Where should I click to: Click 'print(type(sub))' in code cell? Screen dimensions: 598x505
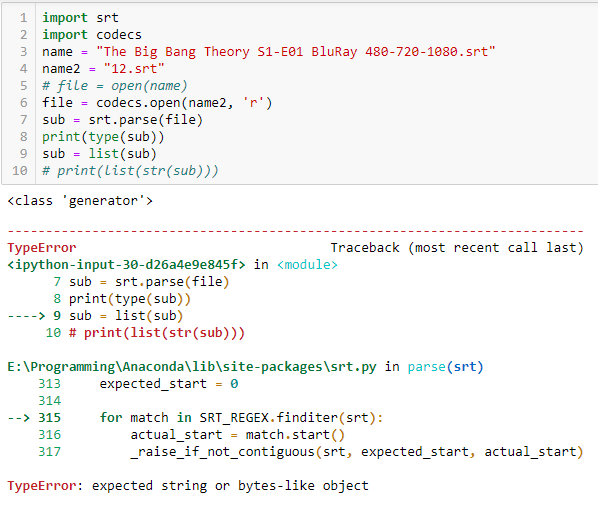click(x=103, y=137)
